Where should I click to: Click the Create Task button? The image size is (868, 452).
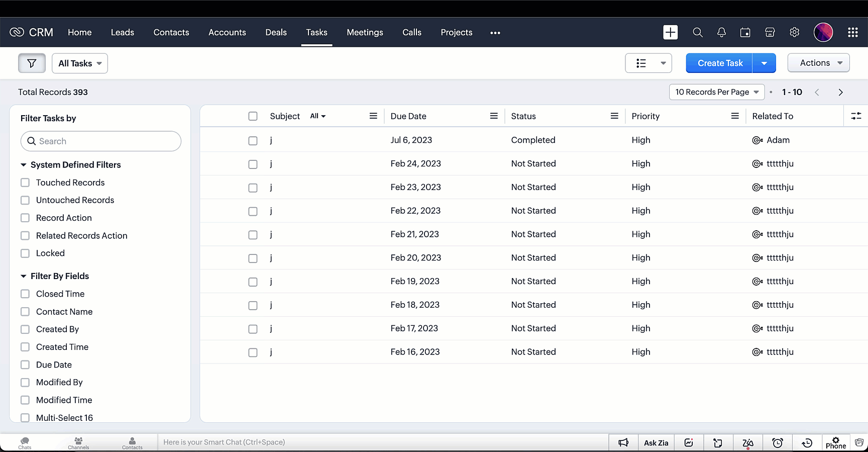(719, 63)
